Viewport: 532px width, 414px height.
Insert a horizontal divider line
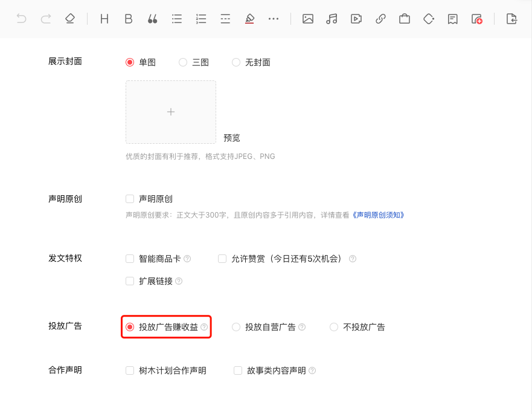[225, 19]
